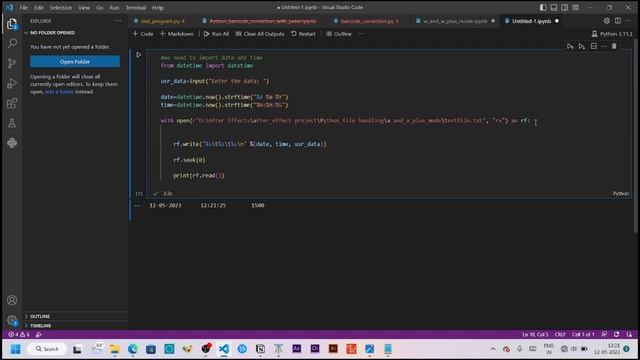Open notebook settings gear near tabs
The image size is (640, 360).
point(607,21)
